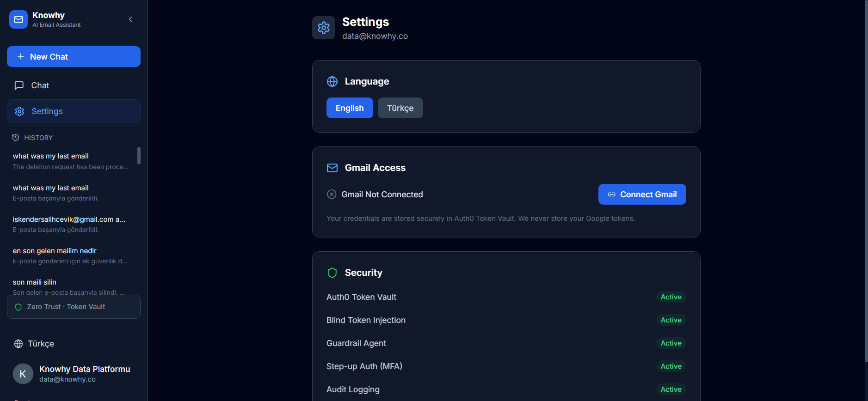Click the Gmail Access envelope icon

pyautogui.click(x=332, y=168)
